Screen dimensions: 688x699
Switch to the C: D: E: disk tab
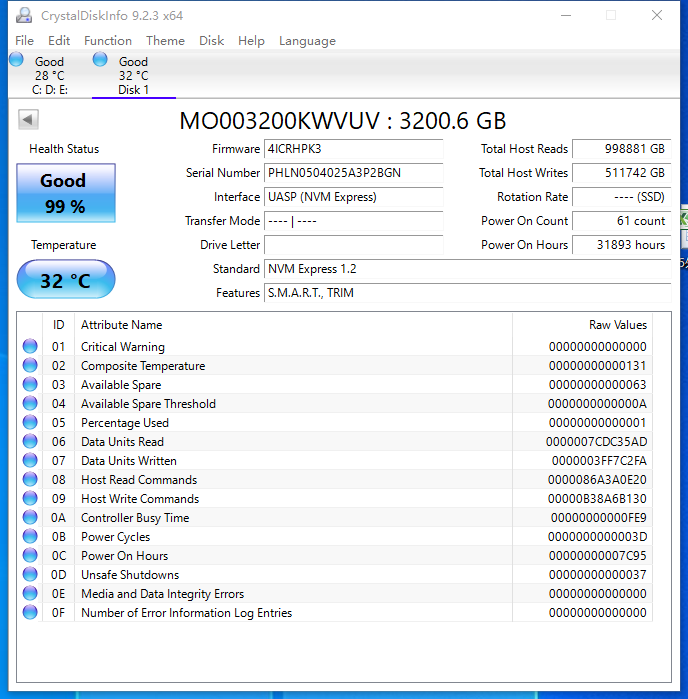tap(49, 75)
